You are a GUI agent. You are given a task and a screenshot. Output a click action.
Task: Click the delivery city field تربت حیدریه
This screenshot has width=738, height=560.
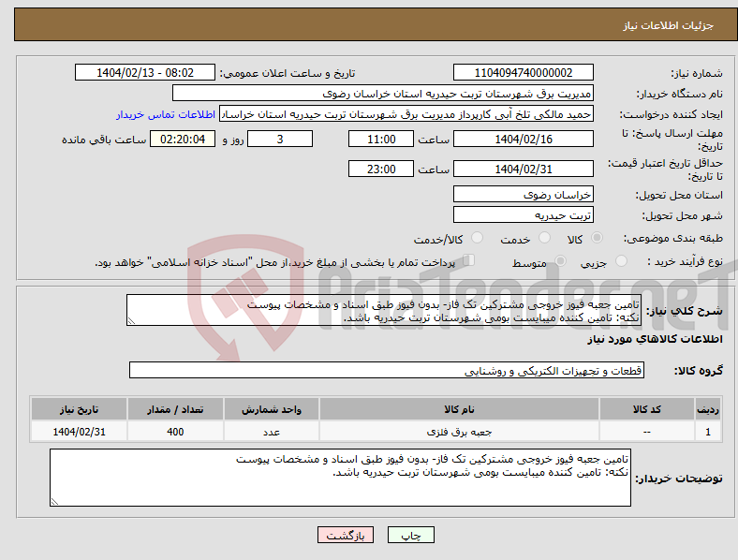(x=523, y=215)
